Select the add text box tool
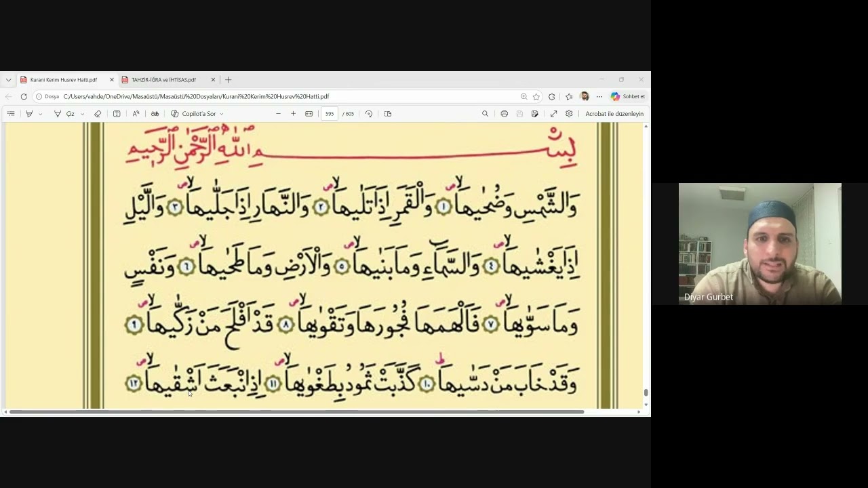Viewport: 868px width, 488px height. (117, 114)
